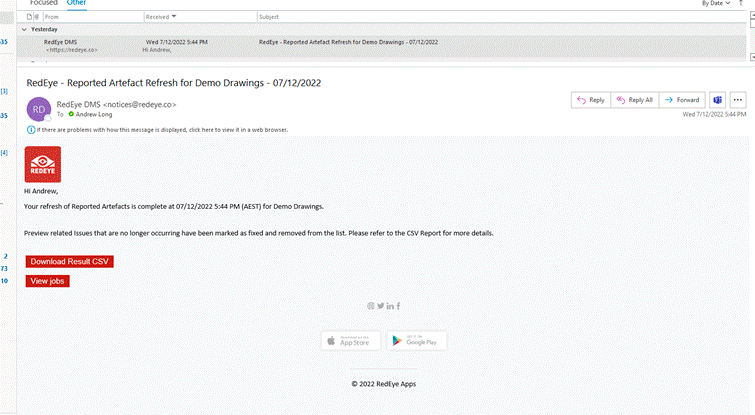This screenshot has width=755, height=415.
Task: Open RedEye Twitter icon link
Action: coord(380,306)
